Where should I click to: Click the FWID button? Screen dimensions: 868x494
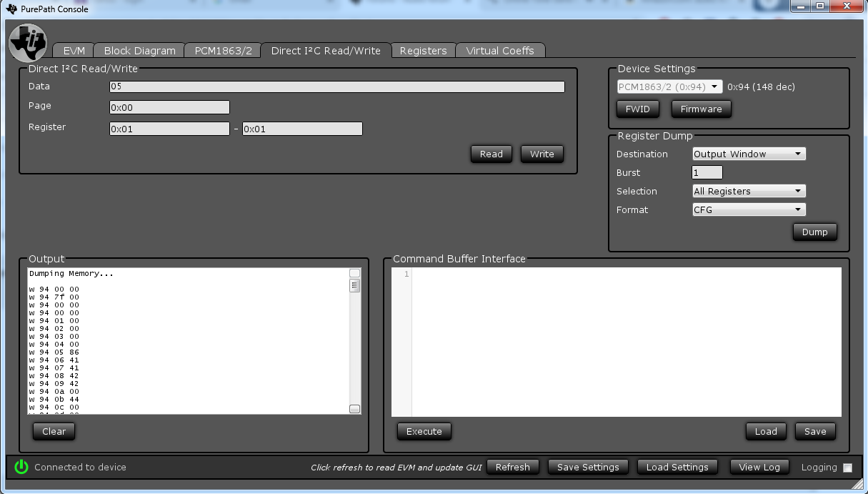coord(637,109)
